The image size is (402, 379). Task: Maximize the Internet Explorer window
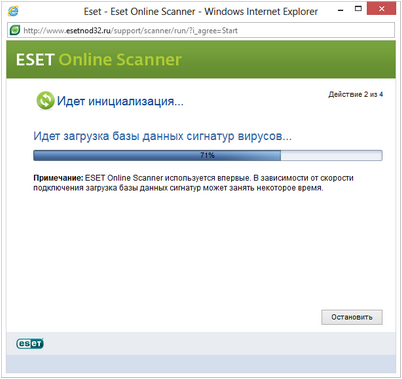[358, 9]
